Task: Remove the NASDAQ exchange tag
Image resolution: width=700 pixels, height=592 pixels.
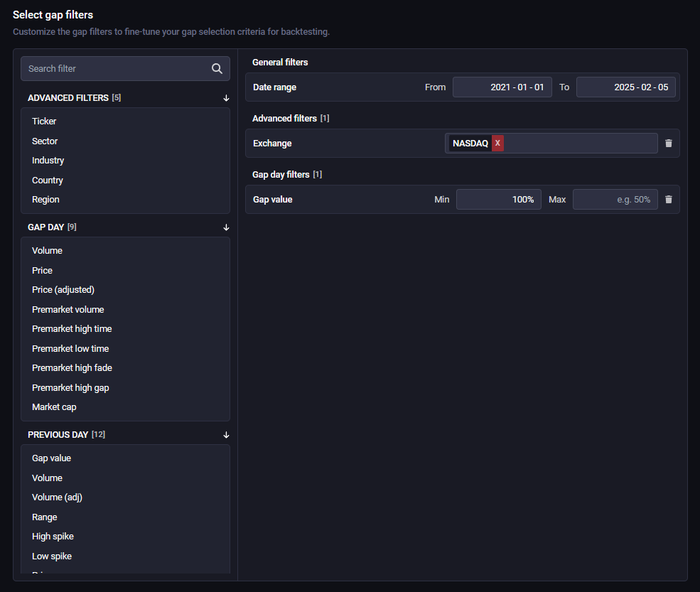Action: click(x=497, y=144)
